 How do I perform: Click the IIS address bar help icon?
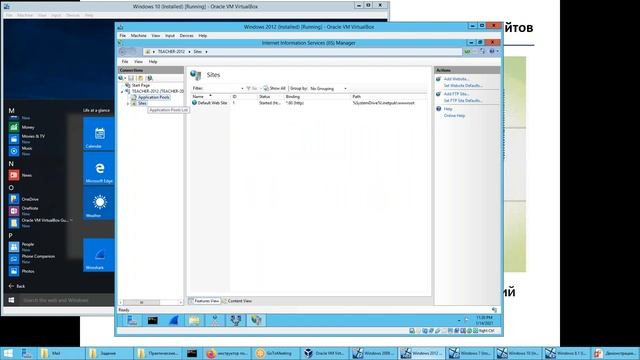coord(492,51)
